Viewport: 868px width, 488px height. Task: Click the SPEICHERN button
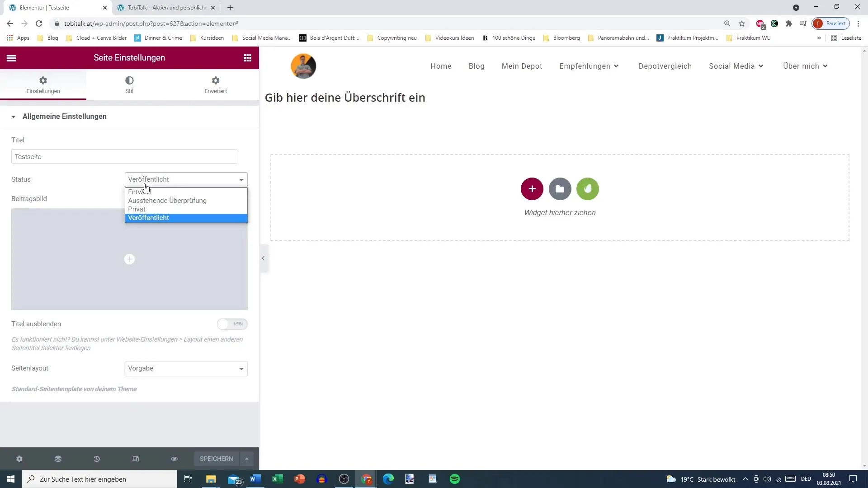217,459
